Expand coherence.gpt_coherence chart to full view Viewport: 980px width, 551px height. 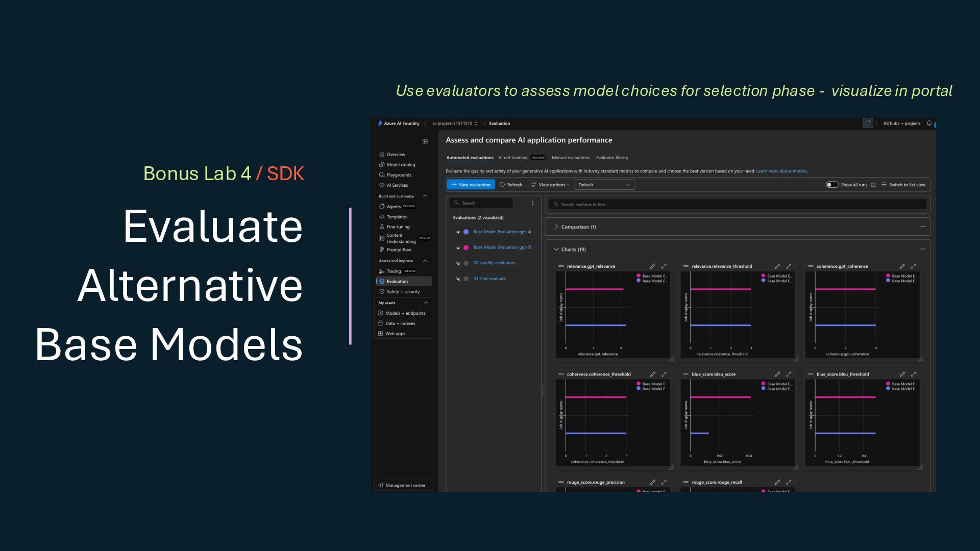(913, 266)
